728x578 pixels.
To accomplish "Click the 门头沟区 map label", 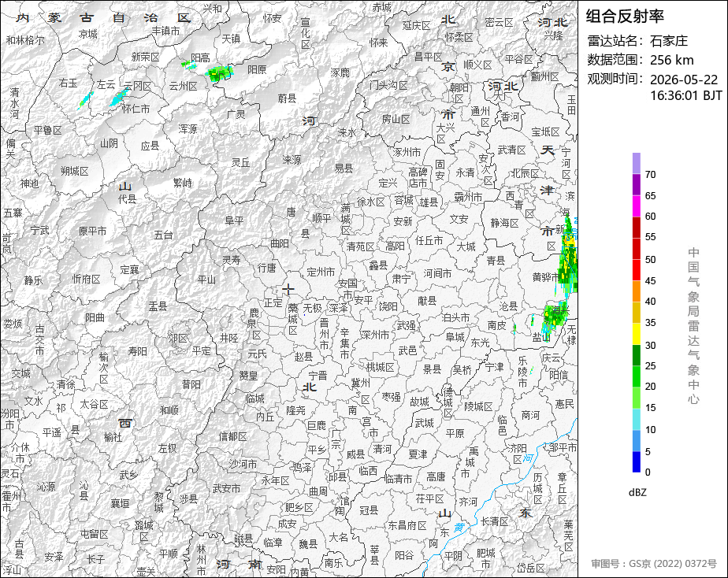I will pos(388,85).
